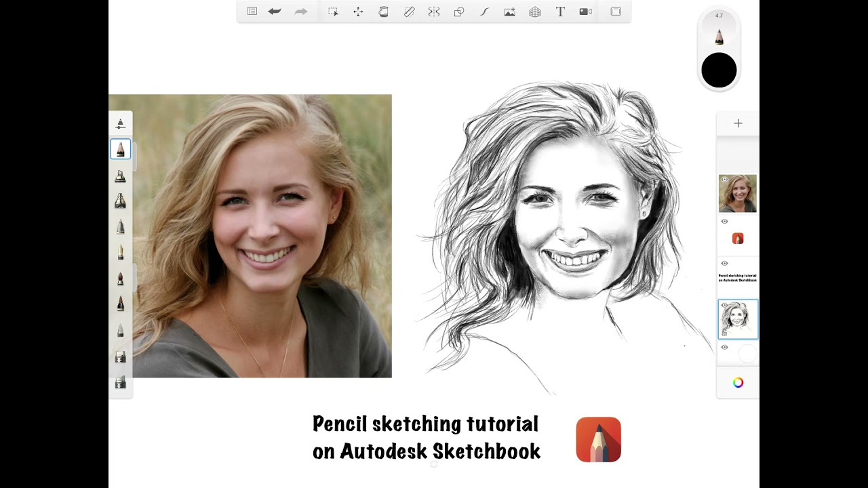868x488 pixels.
Task: Hide the Sketchbook logo layer
Action: (724, 222)
